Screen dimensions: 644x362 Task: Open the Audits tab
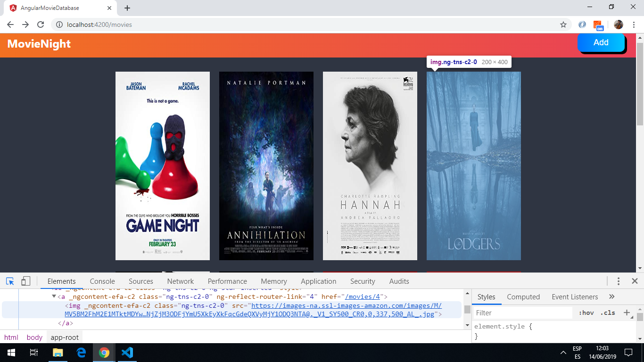click(399, 281)
